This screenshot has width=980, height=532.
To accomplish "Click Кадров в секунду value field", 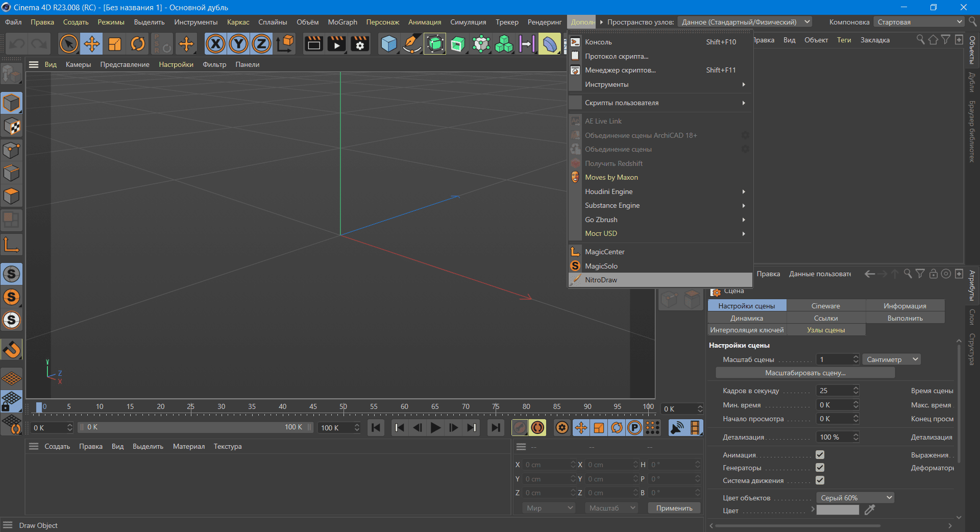I will [838, 391].
